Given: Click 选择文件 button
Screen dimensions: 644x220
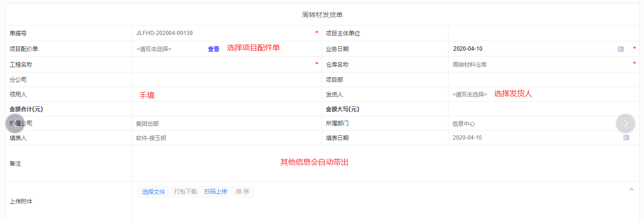Looking at the screenshot, I should click(154, 192).
